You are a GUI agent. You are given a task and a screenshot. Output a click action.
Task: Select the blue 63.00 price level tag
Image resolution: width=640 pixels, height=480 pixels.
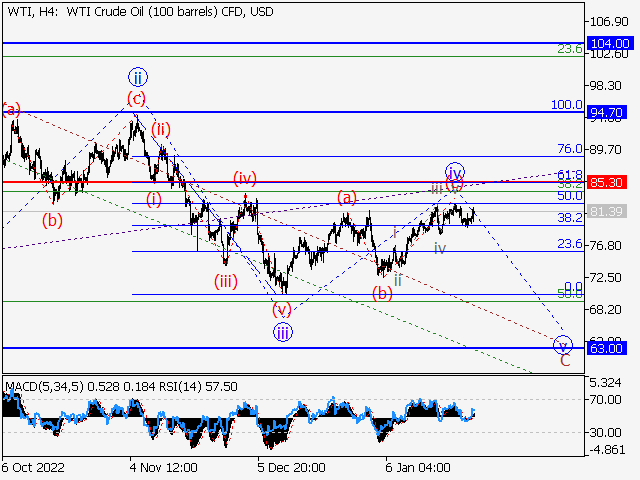607,349
